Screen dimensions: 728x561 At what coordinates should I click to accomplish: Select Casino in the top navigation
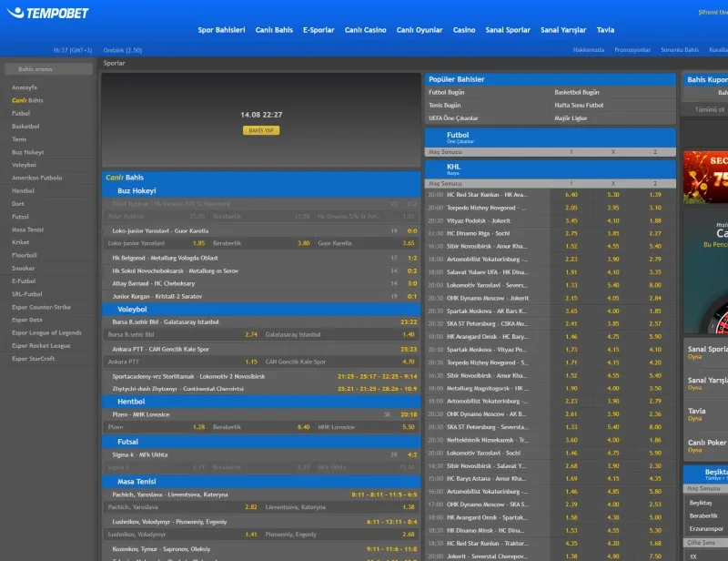tap(464, 30)
